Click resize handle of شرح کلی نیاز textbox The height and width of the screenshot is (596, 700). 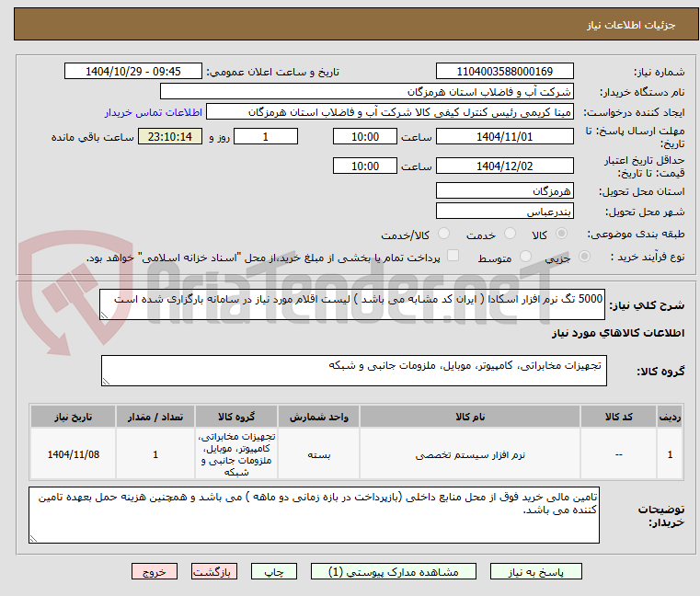104,315
